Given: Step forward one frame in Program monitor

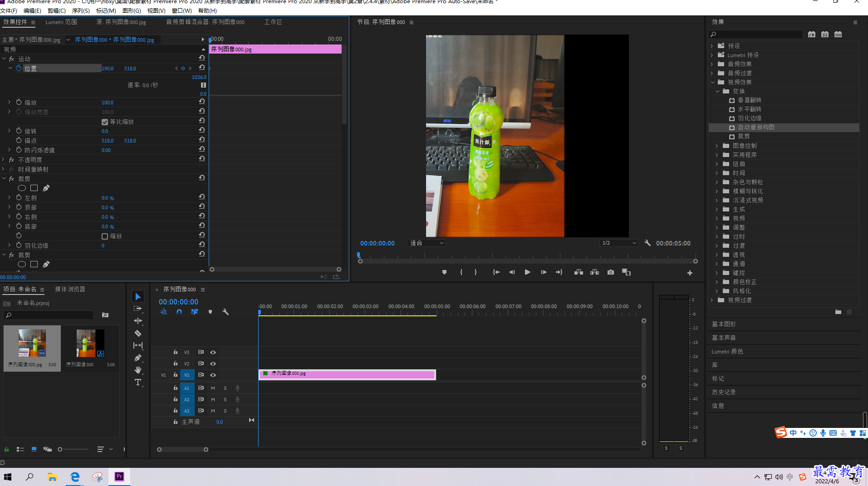Looking at the screenshot, I should (x=544, y=272).
